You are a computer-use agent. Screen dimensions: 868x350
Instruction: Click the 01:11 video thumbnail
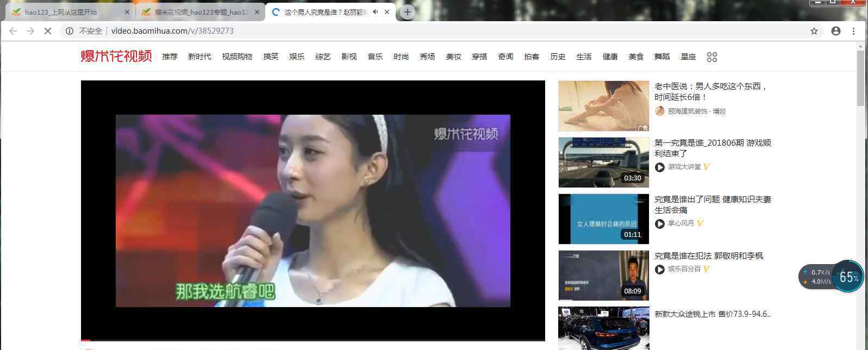(603, 218)
